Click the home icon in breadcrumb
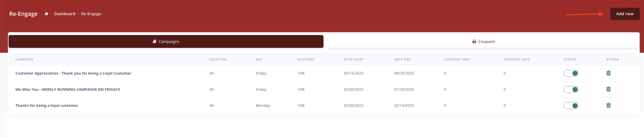 point(46,14)
